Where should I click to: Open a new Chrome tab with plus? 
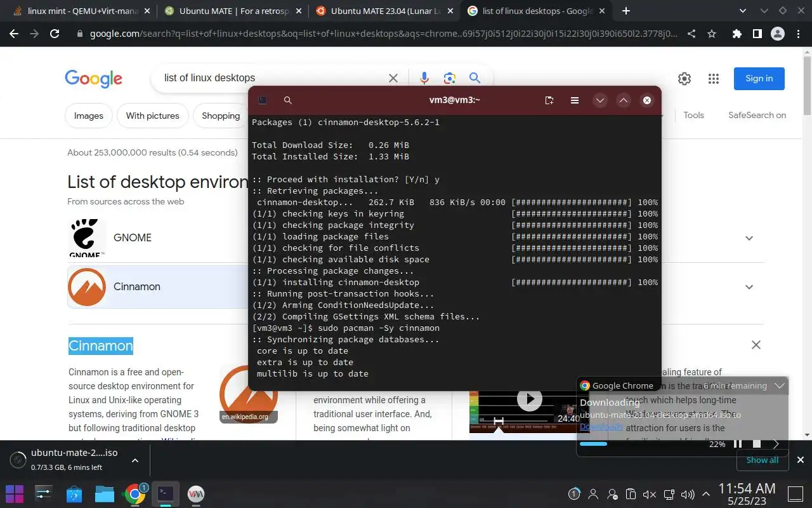pos(626,11)
